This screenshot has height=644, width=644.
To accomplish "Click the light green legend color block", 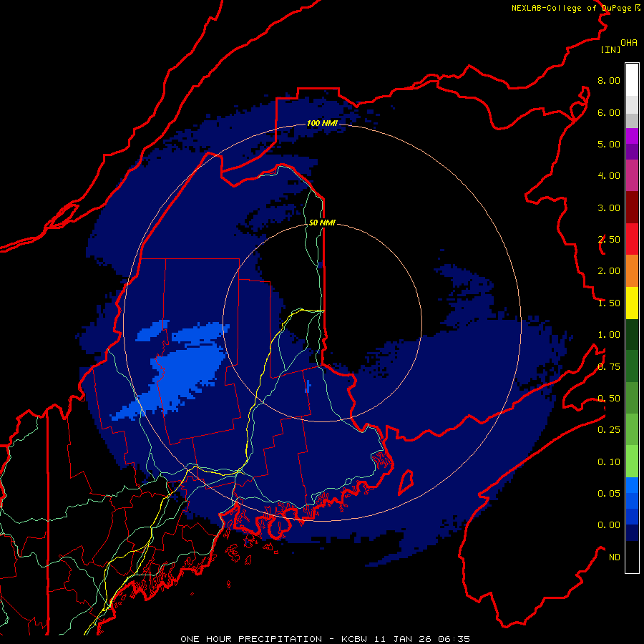I will (632, 462).
